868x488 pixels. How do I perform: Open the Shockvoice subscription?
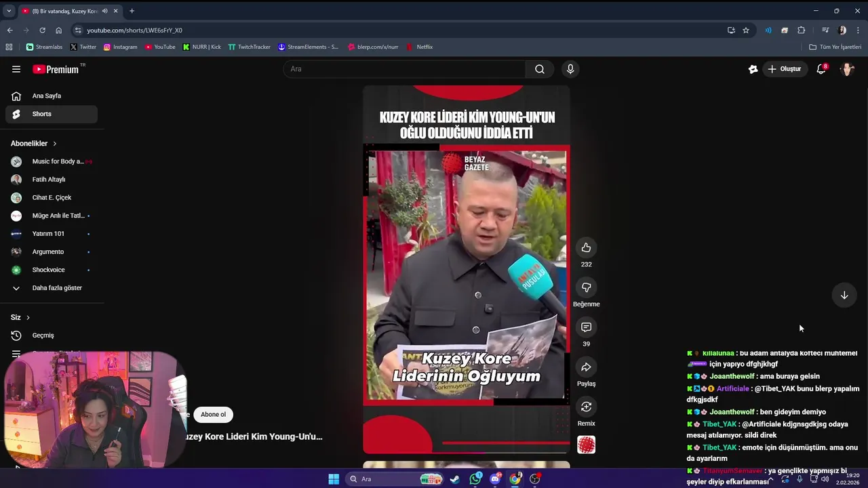(52, 270)
